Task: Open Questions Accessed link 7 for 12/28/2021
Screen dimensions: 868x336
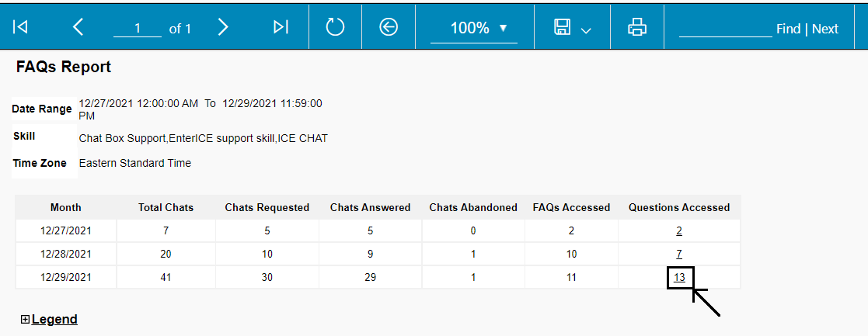Action: click(679, 254)
